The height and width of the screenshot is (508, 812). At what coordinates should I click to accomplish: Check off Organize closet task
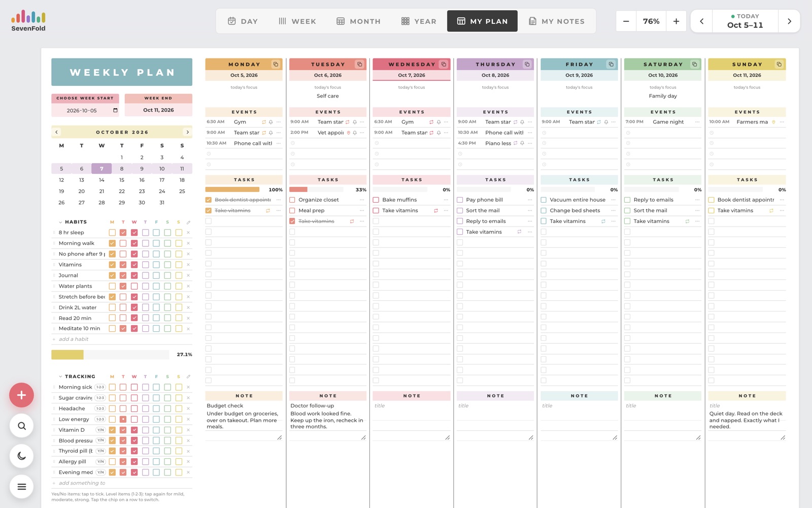pyautogui.click(x=292, y=200)
